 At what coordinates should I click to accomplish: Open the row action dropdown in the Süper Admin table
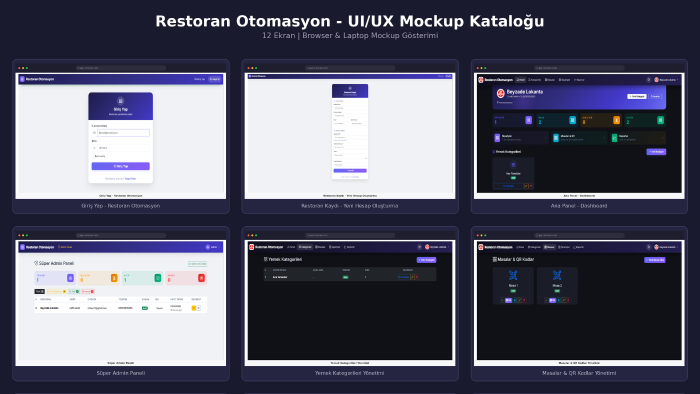click(198, 308)
